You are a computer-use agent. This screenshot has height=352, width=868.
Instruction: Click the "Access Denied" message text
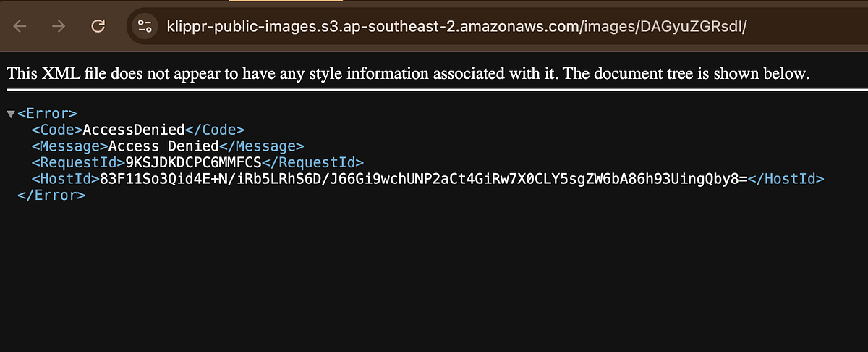(163, 146)
